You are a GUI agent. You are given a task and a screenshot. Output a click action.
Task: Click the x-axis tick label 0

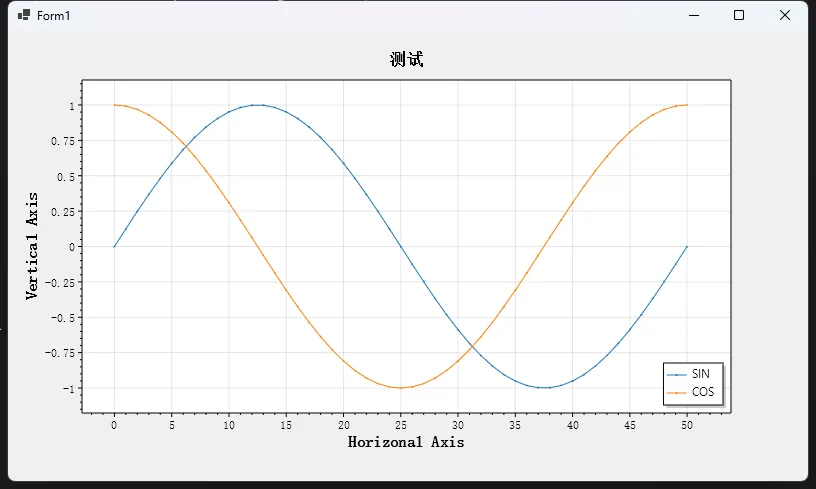pyautogui.click(x=114, y=425)
